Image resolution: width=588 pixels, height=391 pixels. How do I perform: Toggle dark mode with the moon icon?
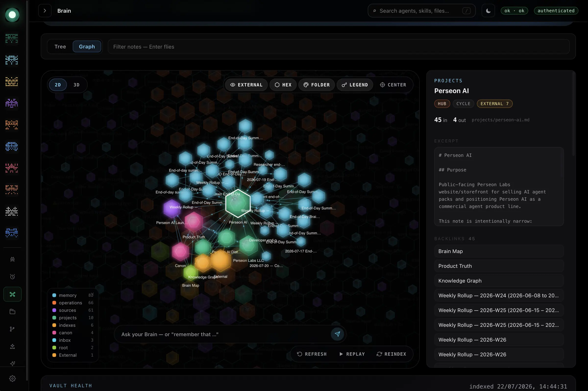[488, 11]
